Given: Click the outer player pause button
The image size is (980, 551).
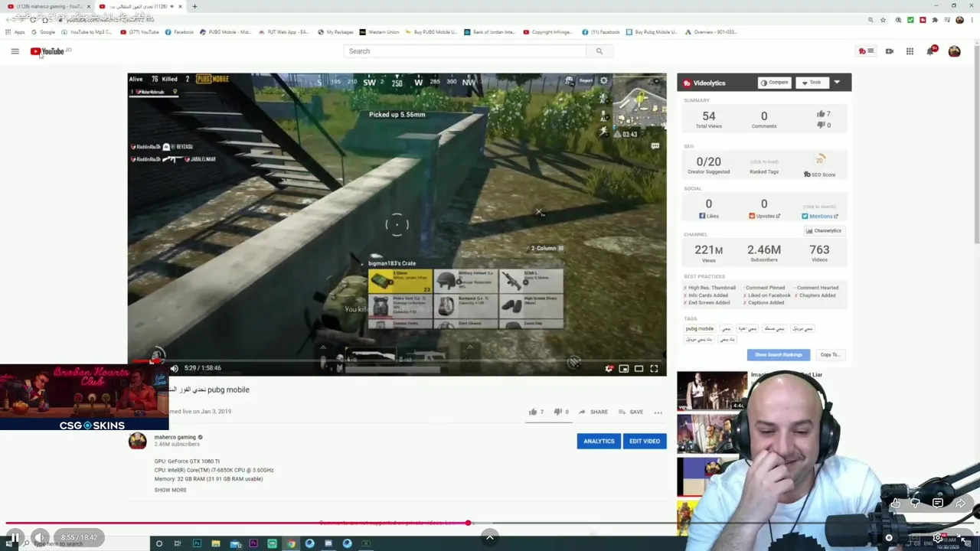Looking at the screenshot, I should [14, 538].
